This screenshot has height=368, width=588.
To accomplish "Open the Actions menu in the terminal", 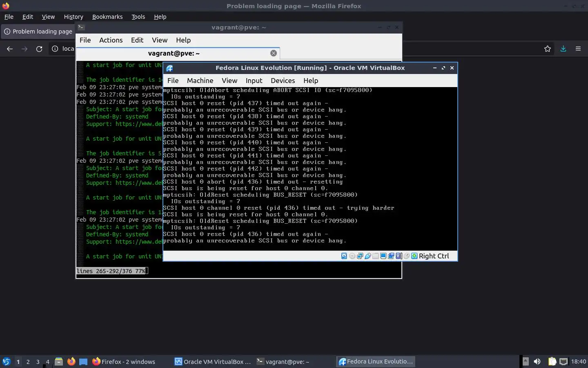I will [x=111, y=40].
